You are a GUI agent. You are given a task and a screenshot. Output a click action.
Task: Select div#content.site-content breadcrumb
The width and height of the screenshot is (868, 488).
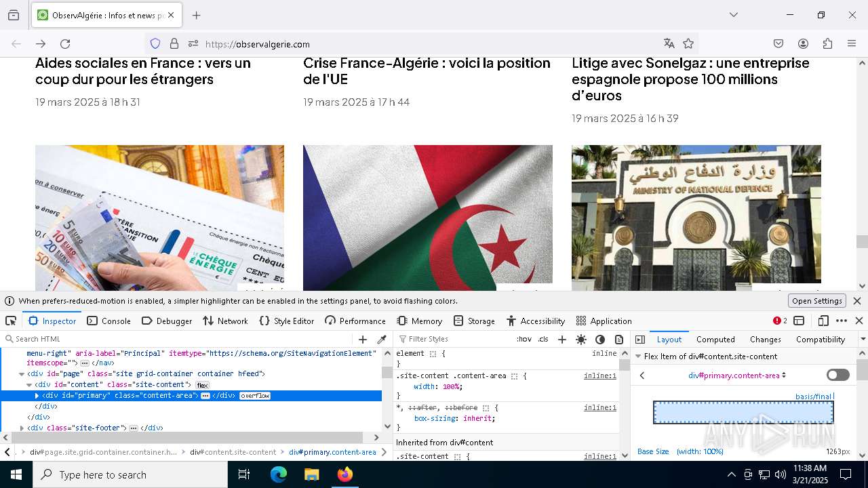233,452
